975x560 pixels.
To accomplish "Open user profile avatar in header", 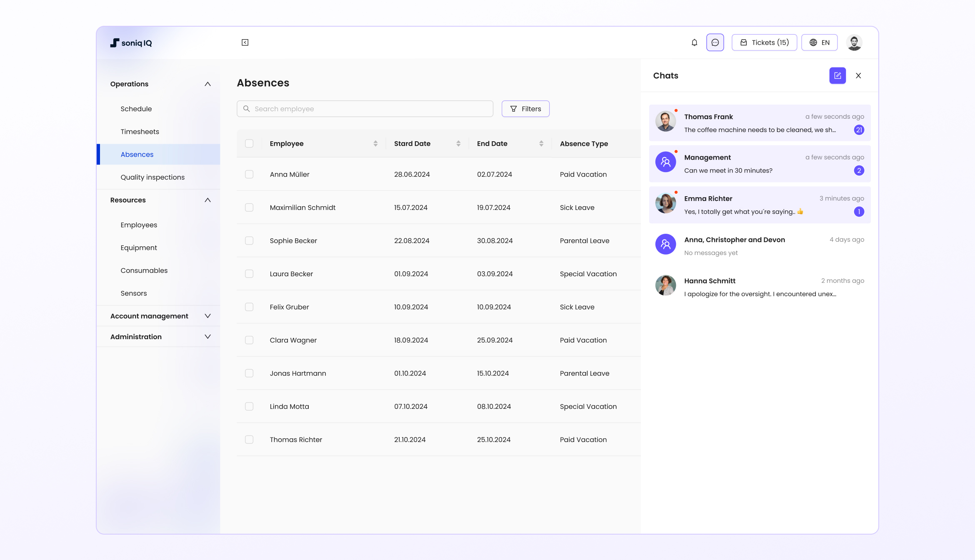I will 854,42.
